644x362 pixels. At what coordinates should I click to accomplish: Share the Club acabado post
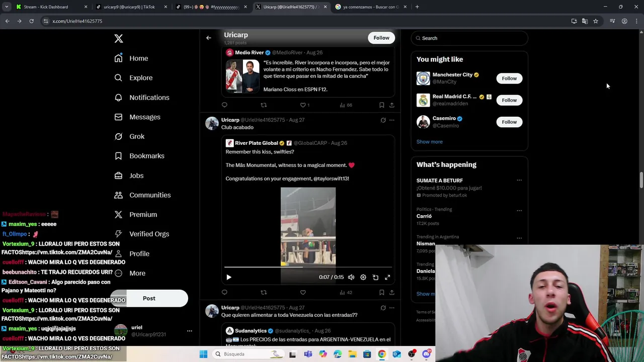click(x=392, y=292)
